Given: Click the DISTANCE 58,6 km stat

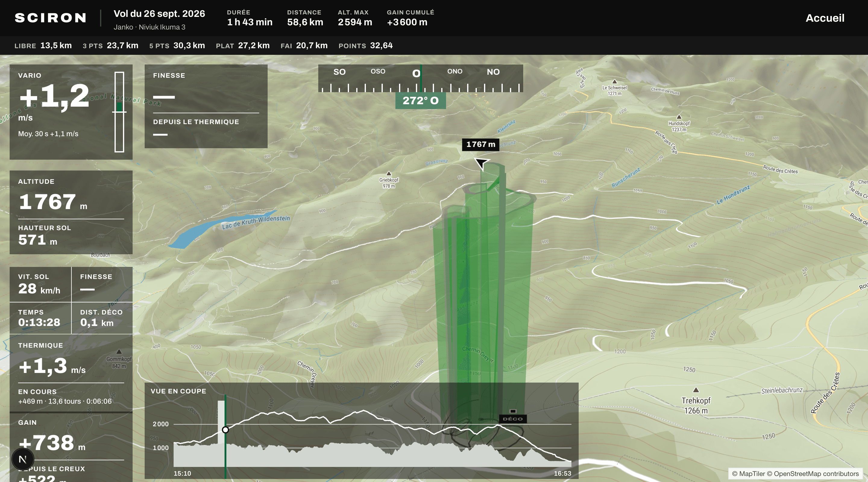Looking at the screenshot, I should pos(305,18).
